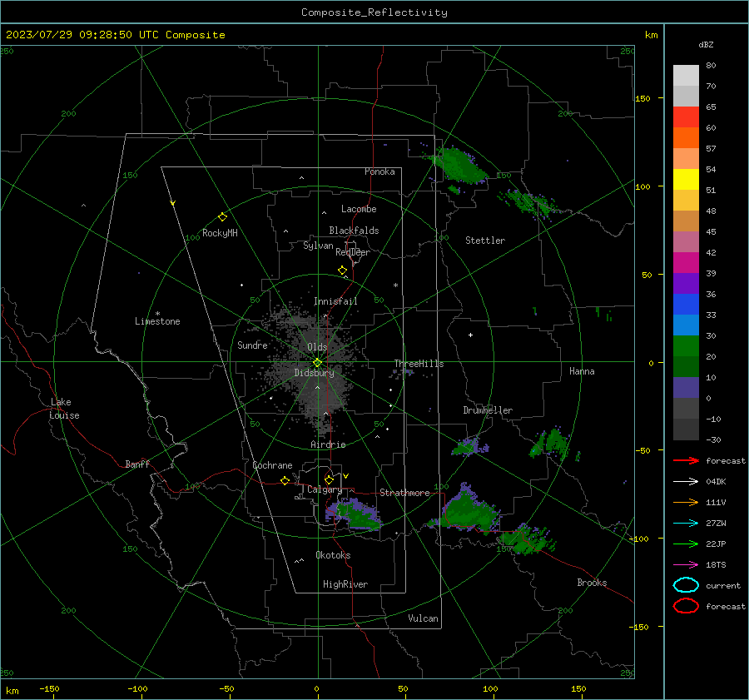Click yellow radar-center diamond at Olds
Viewport: 749px width, 700px height.
pos(317,363)
